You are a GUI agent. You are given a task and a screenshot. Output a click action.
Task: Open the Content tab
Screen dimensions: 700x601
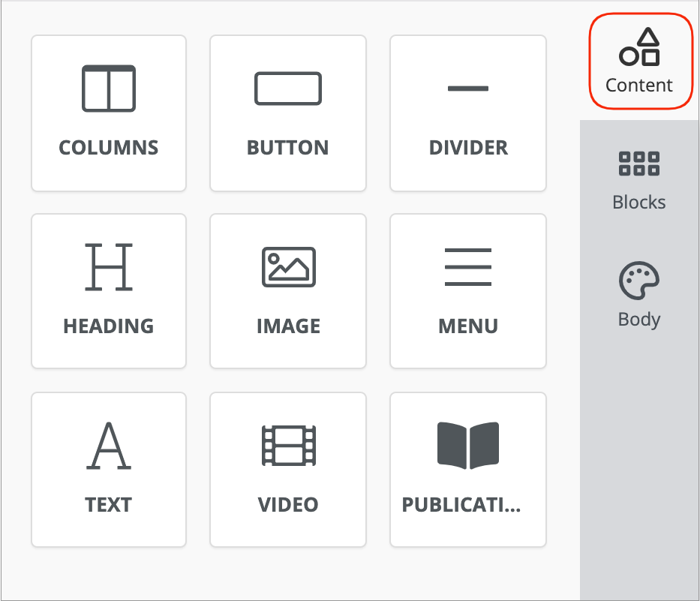[639, 62]
